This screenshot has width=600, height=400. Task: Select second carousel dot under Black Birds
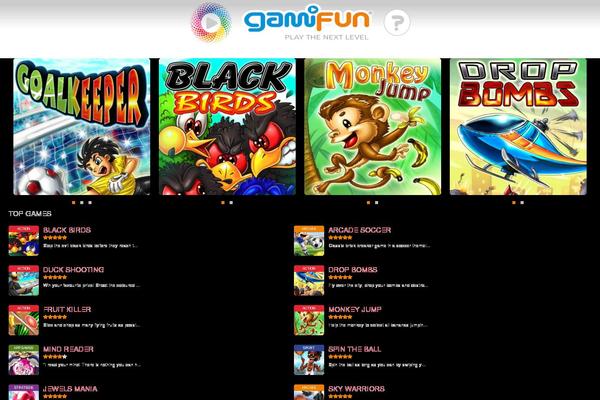(x=231, y=202)
